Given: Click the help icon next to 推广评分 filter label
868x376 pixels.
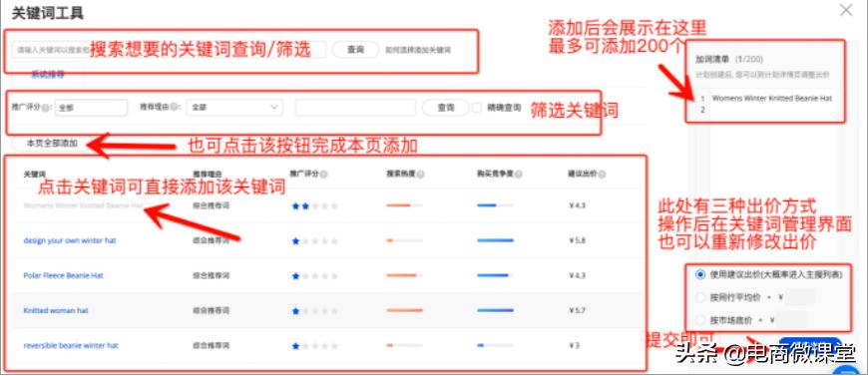Looking at the screenshot, I should tap(45, 108).
